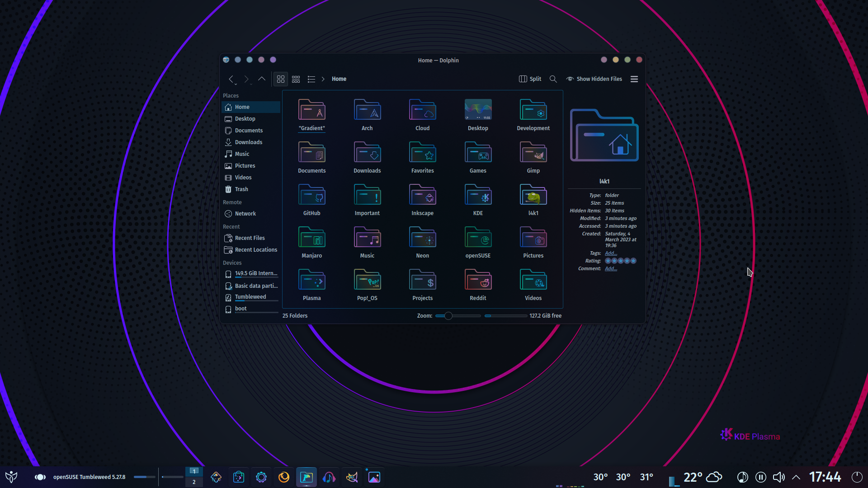Open the application launcher in the panel
This screenshot has height=488, width=868.
(11, 477)
